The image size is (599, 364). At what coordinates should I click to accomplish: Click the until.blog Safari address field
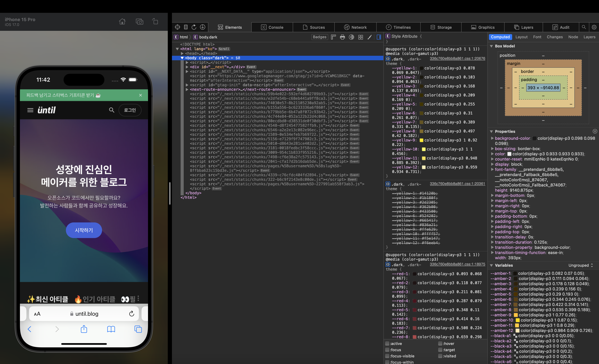click(84, 314)
